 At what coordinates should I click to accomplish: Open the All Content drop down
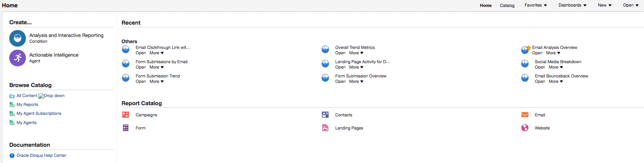(x=51, y=96)
